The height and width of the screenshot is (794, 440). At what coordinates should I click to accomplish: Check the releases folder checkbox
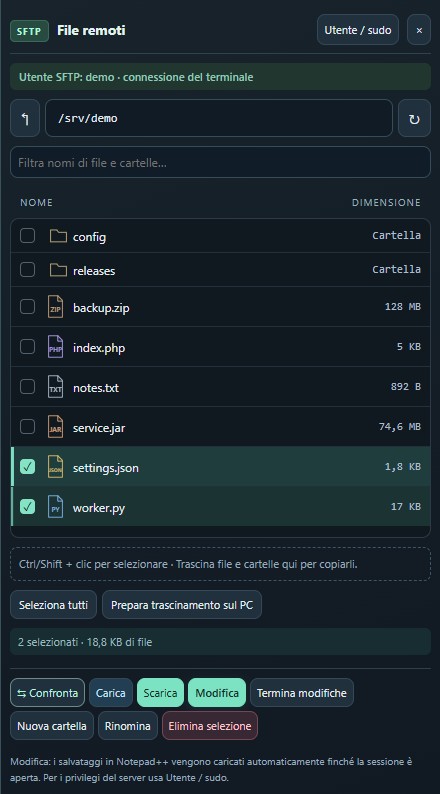[x=27, y=269]
